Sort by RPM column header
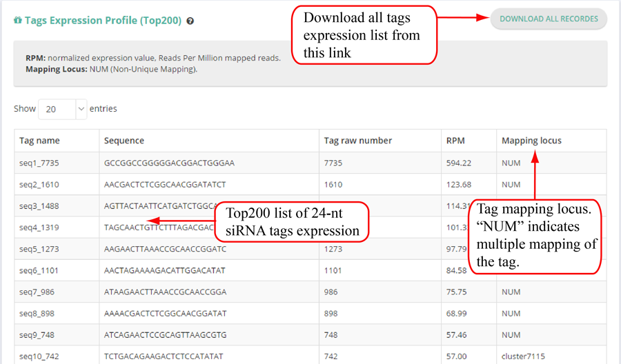Viewport: 621px width, 364px height. pyautogui.click(x=455, y=141)
